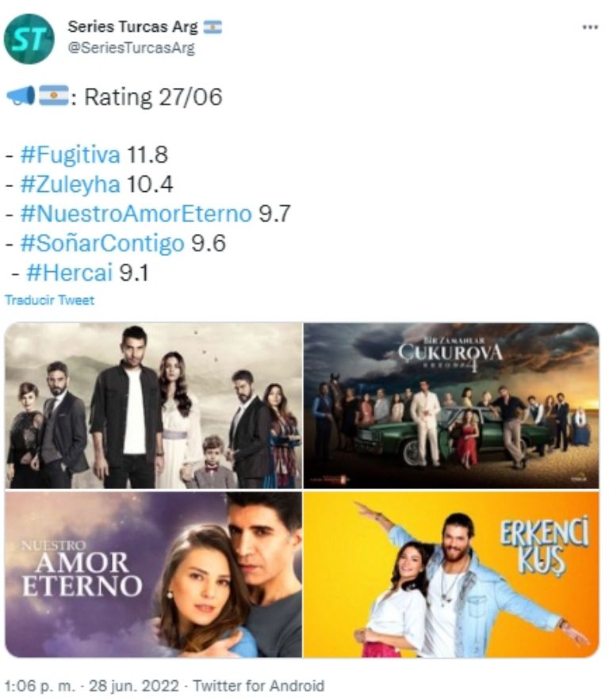View the Fugitiva cast poster image
The image size is (609, 700).
[x=154, y=405]
